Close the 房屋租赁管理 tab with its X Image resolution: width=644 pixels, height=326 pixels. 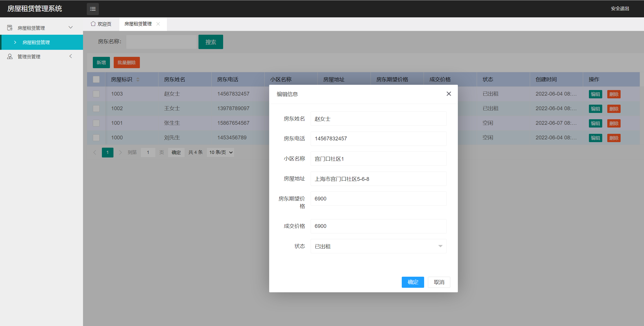pyautogui.click(x=158, y=24)
